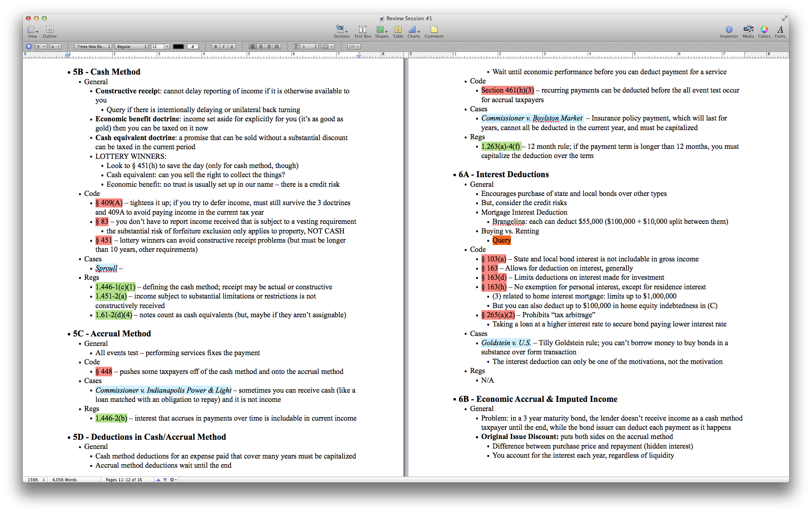Click the highlighted § 83 reference
Image resolution: width=812 pixels, height=514 pixels.
(x=102, y=221)
